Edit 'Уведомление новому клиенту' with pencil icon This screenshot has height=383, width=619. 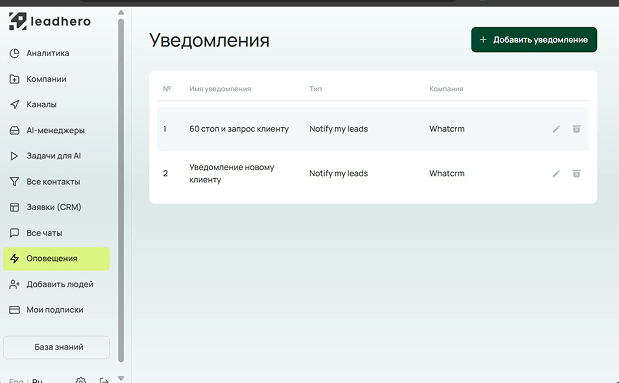pyautogui.click(x=556, y=174)
